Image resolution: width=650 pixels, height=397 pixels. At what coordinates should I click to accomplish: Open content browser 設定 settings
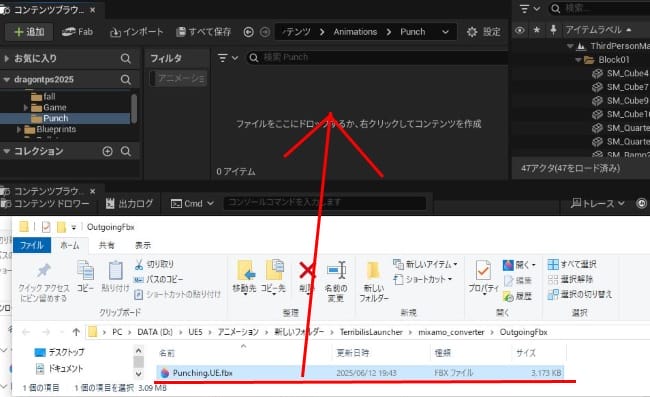tap(483, 32)
